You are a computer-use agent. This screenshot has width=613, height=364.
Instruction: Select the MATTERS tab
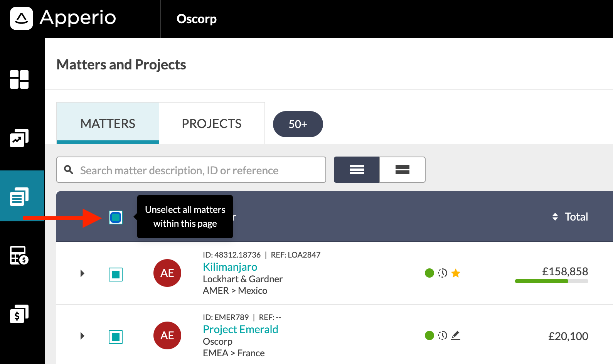tap(108, 123)
